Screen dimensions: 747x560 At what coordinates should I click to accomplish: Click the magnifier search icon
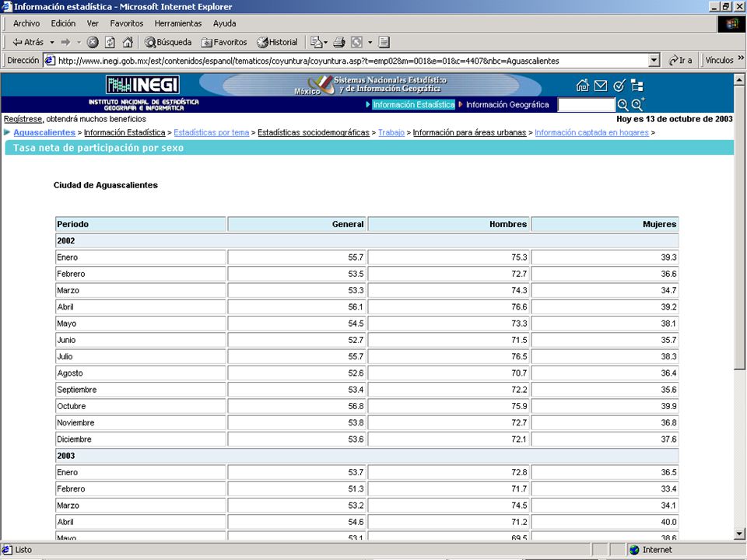pos(622,105)
